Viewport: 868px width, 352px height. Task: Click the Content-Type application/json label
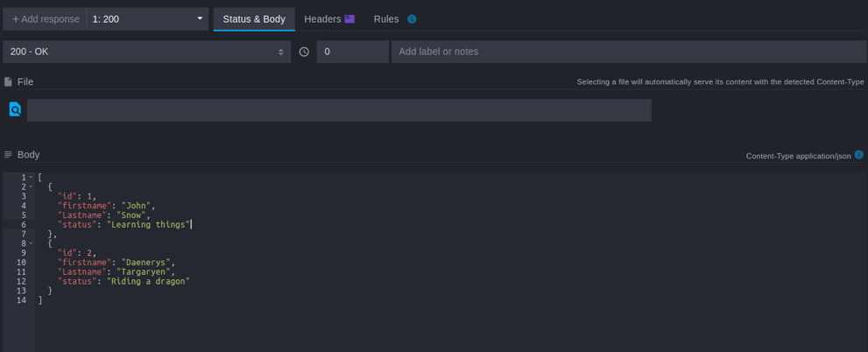pos(798,156)
